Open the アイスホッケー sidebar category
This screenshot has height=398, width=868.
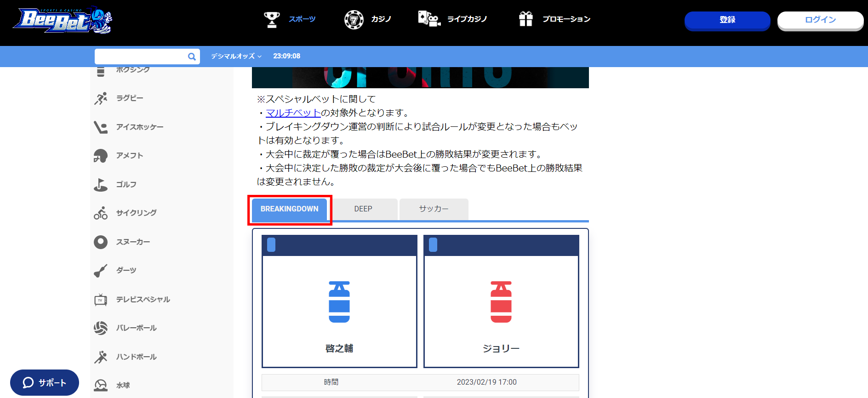[140, 127]
